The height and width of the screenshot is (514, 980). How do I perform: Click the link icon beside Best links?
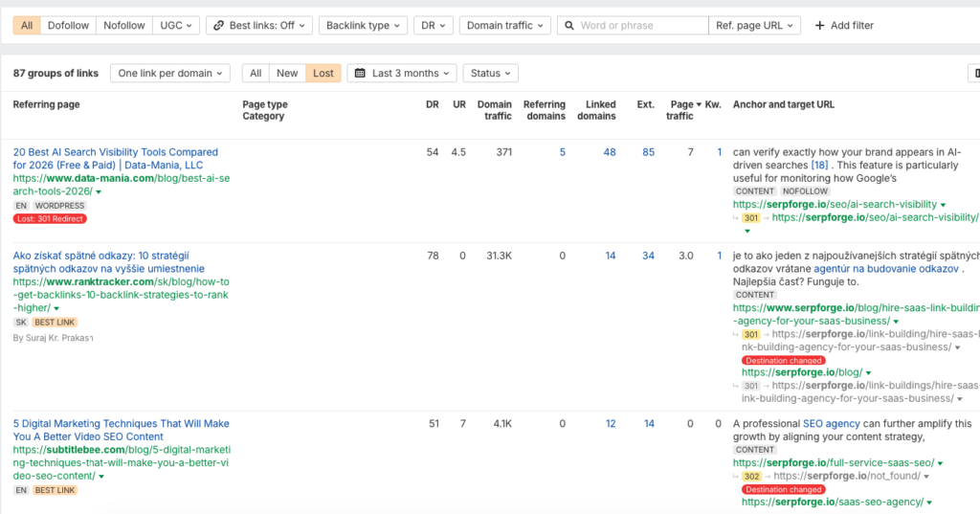coord(219,26)
